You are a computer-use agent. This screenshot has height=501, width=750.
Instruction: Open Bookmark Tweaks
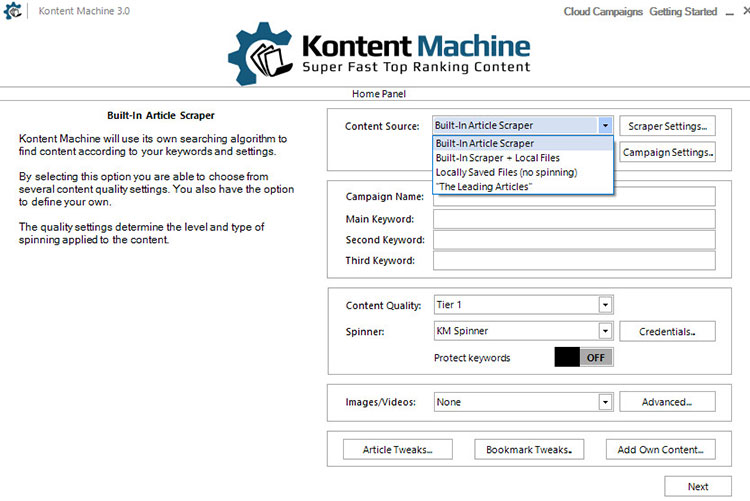pyautogui.click(x=529, y=449)
